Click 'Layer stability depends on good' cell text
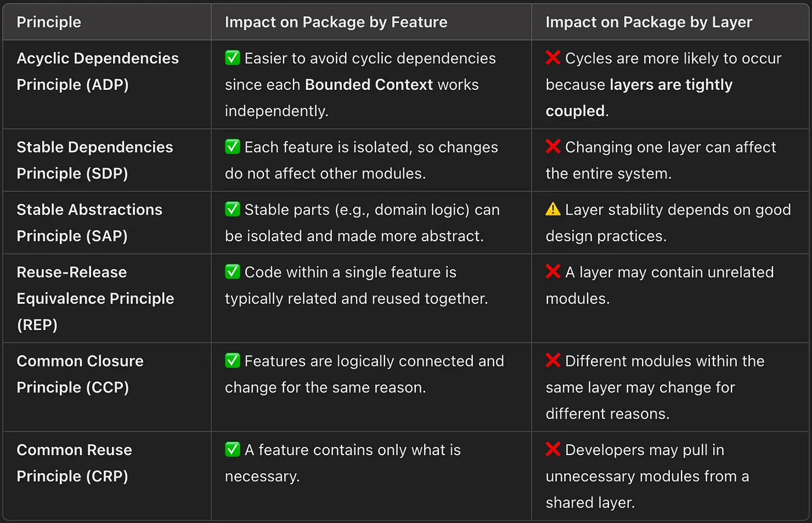Viewport: 812px width, 523px height. 678,210
